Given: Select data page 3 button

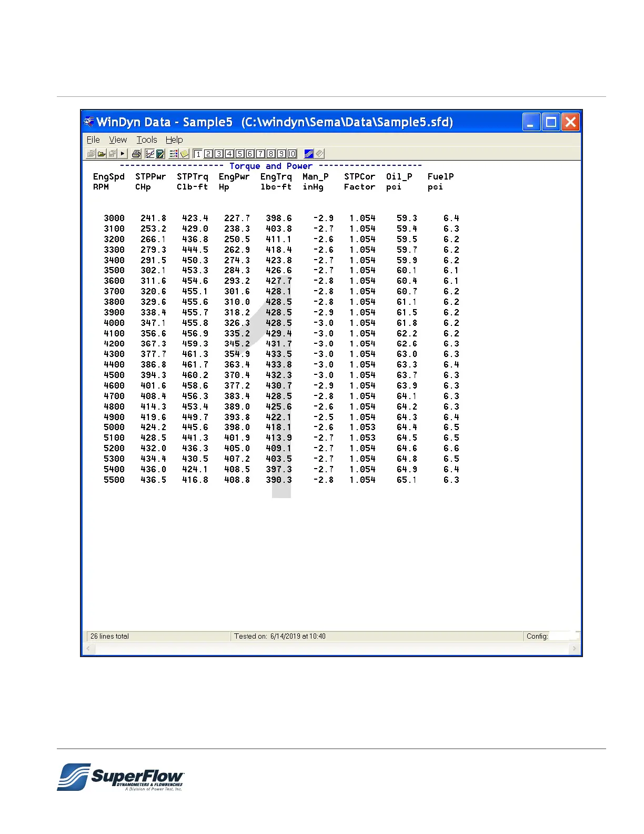Looking at the screenshot, I should (x=219, y=154).
